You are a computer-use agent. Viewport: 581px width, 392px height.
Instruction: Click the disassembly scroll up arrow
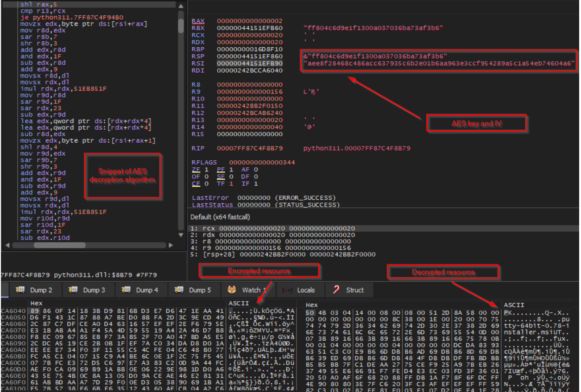click(x=181, y=6)
